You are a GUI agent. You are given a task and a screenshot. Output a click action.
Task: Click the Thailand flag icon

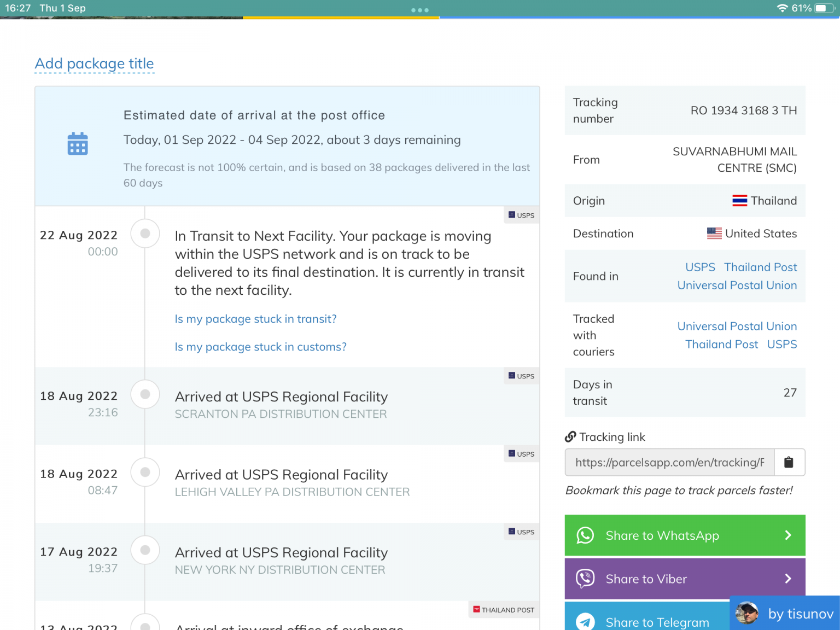tap(740, 201)
